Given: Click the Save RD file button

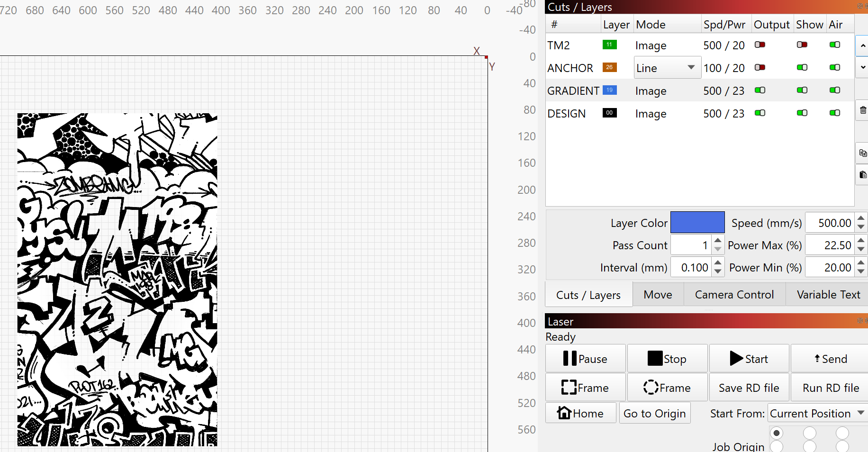Looking at the screenshot, I should 749,388.
